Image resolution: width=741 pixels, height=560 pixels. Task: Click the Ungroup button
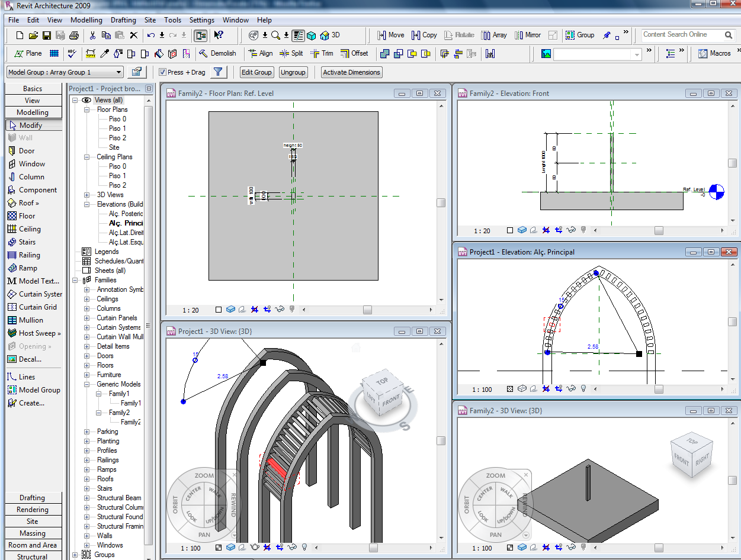pyautogui.click(x=293, y=72)
